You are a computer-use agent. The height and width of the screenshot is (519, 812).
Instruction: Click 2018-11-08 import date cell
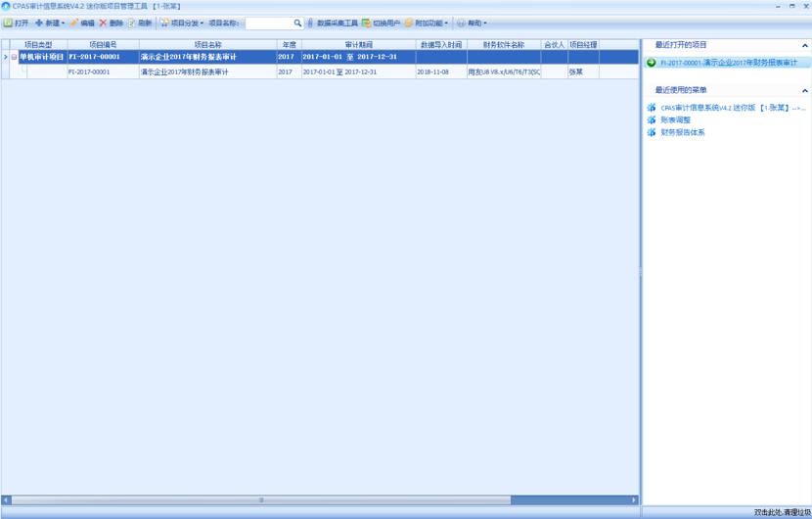441,71
